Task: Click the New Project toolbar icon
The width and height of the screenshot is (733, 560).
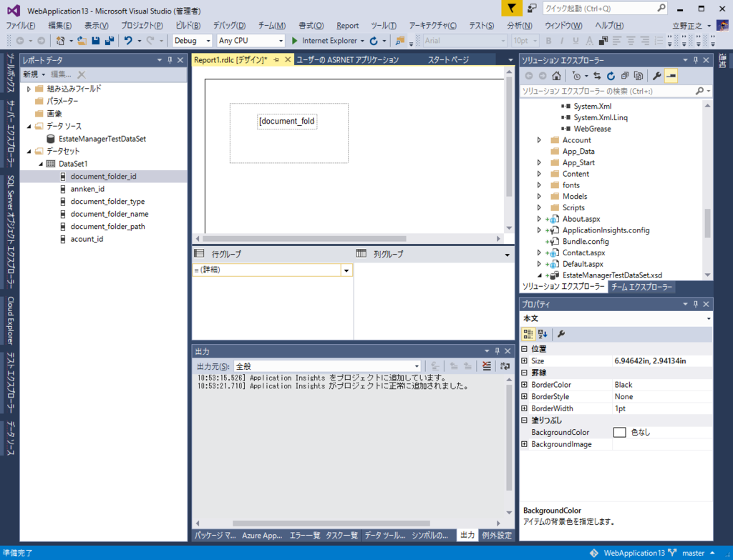Action: 60,41
